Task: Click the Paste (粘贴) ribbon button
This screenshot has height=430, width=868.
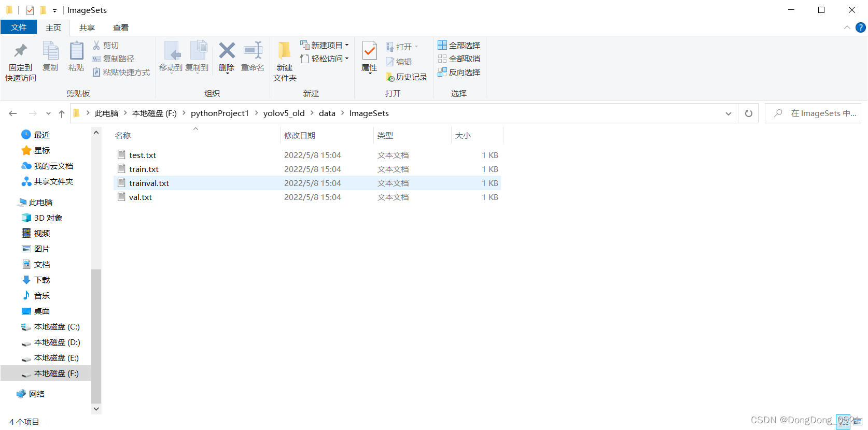Action: coord(76,57)
